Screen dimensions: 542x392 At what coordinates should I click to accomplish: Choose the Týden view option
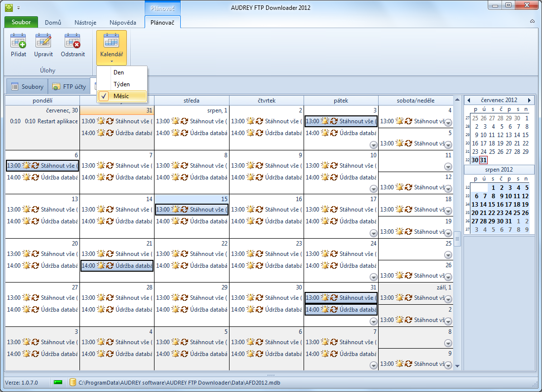[x=121, y=84]
